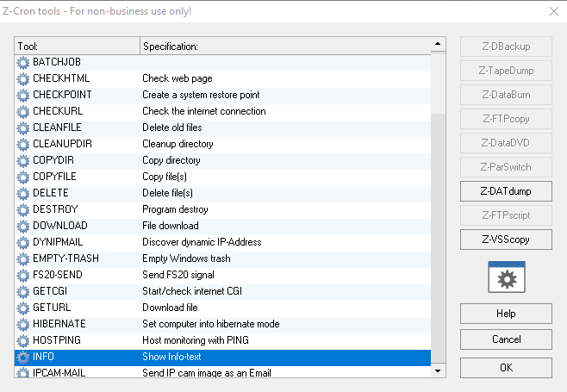Screen dimensions: 567x392
Task: Click the gear icon beside CLEANFILE
Action: pyautogui.click(x=22, y=128)
